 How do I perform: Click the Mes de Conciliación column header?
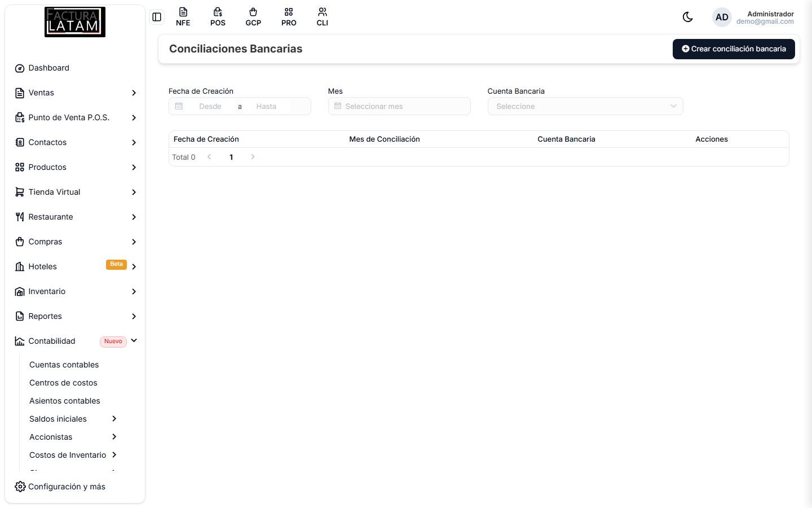[385, 139]
